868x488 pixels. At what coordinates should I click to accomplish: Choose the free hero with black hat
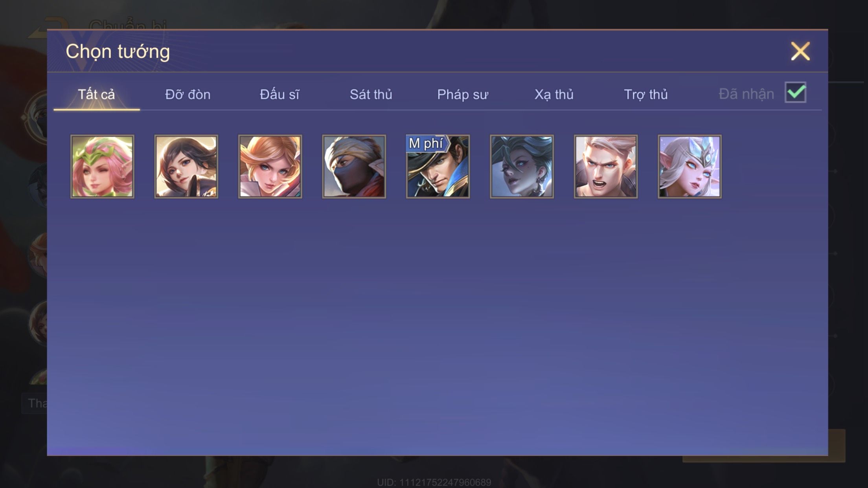[x=438, y=167]
